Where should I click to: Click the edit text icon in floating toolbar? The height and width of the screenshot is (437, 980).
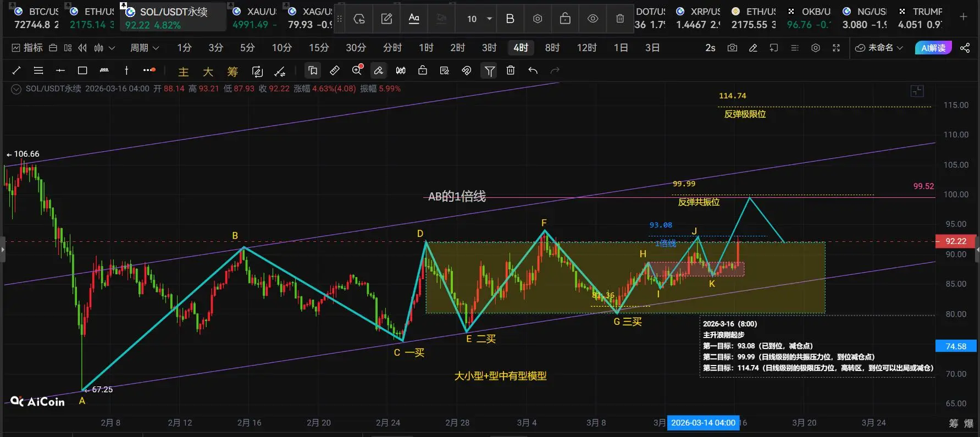pyautogui.click(x=386, y=19)
